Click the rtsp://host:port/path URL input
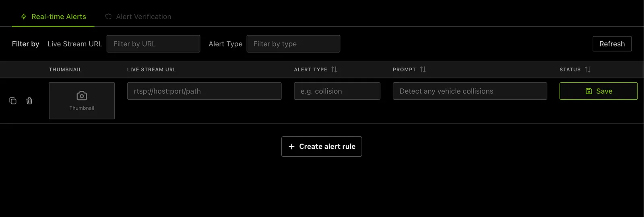The width and height of the screenshot is (644, 217). pyautogui.click(x=204, y=91)
